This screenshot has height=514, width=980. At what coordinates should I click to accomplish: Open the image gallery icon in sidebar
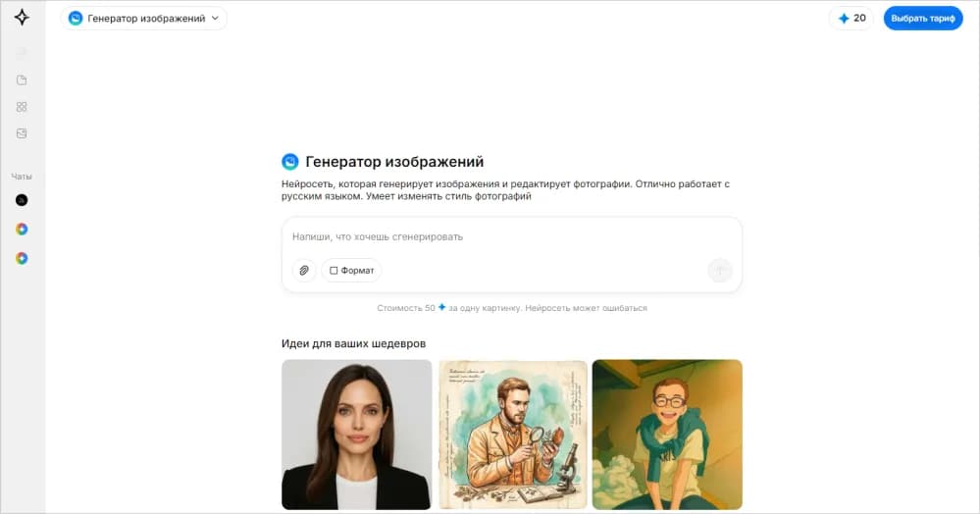[22, 133]
